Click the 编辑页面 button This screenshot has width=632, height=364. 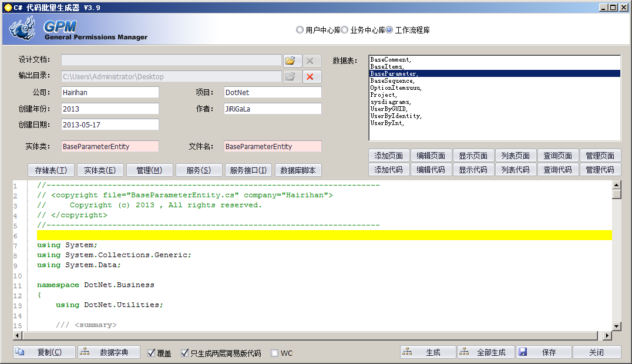pos(431,156)
